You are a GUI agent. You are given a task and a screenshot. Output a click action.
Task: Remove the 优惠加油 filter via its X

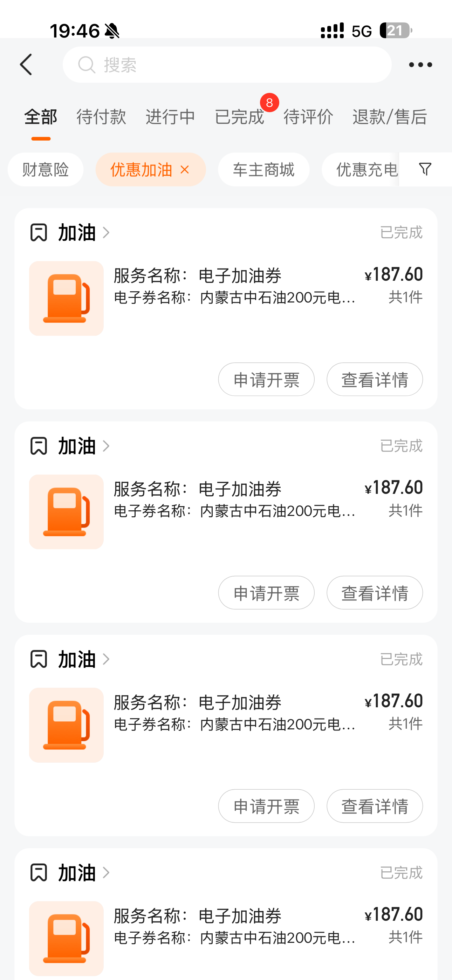pos(185,169)
